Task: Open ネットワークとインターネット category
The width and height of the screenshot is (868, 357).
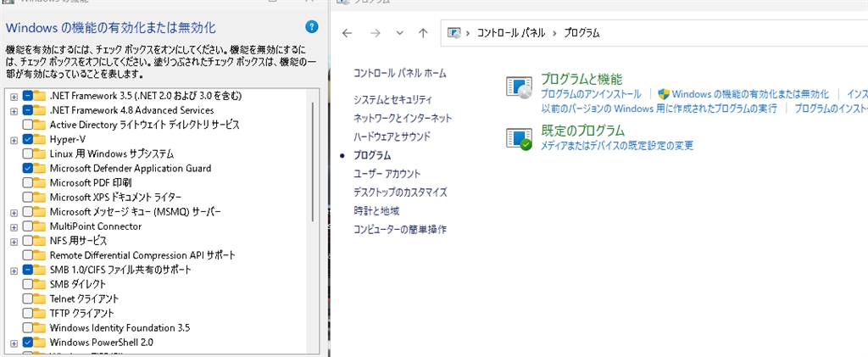Action: coord(403,118)
